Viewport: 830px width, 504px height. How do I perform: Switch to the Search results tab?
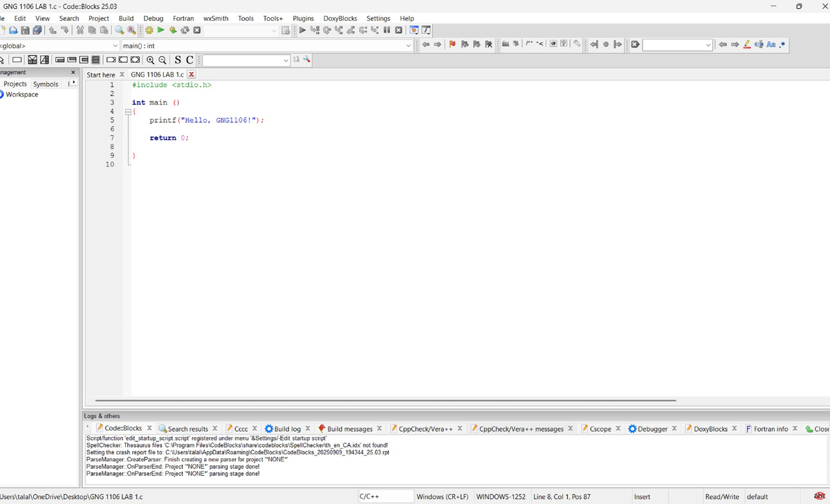(187, 429)
